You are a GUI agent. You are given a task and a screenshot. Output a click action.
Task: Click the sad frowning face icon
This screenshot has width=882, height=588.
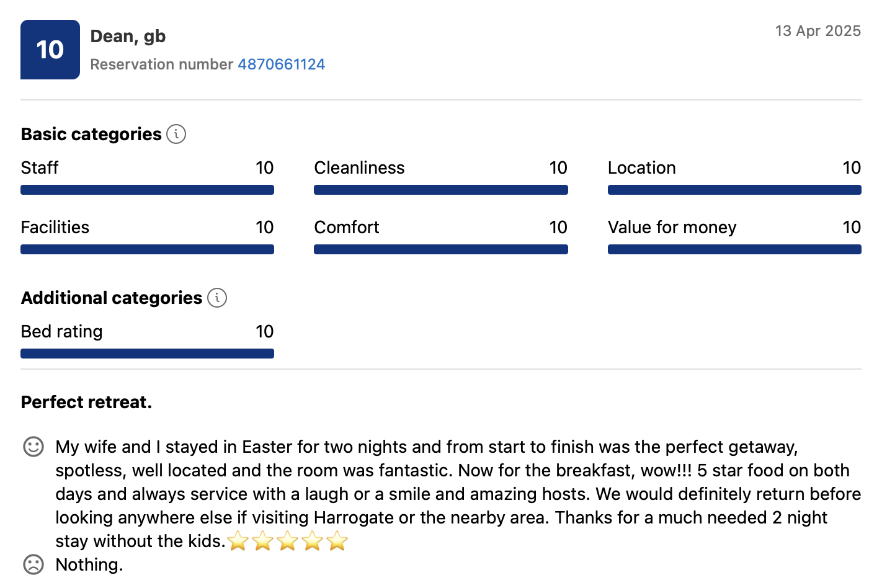[x=33, y=564]
